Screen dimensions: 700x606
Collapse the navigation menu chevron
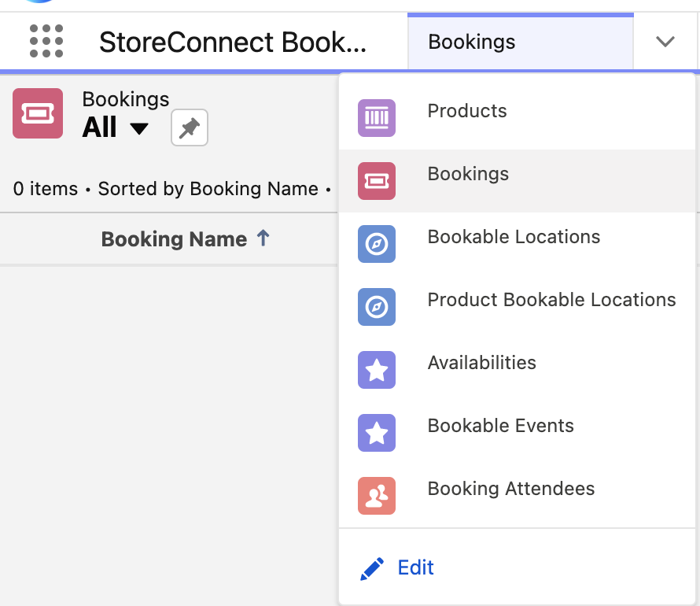coord(665,42)
